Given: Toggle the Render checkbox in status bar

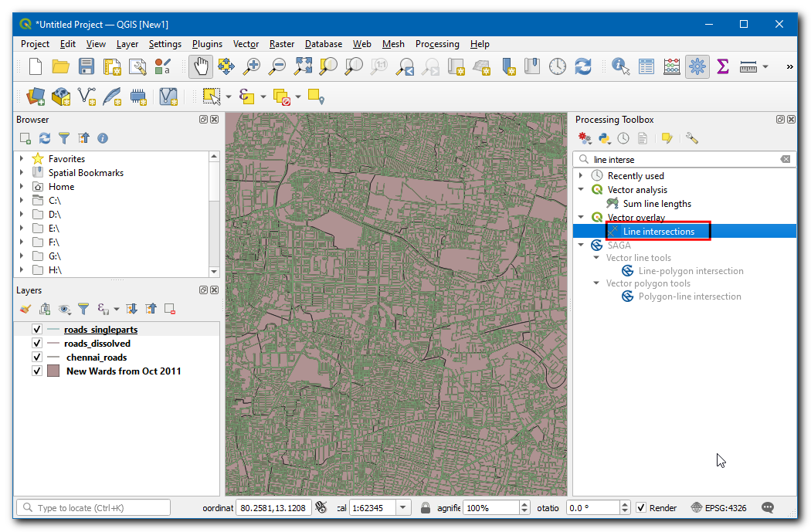Looking at the screenshot, I should (x=641, y=508).
